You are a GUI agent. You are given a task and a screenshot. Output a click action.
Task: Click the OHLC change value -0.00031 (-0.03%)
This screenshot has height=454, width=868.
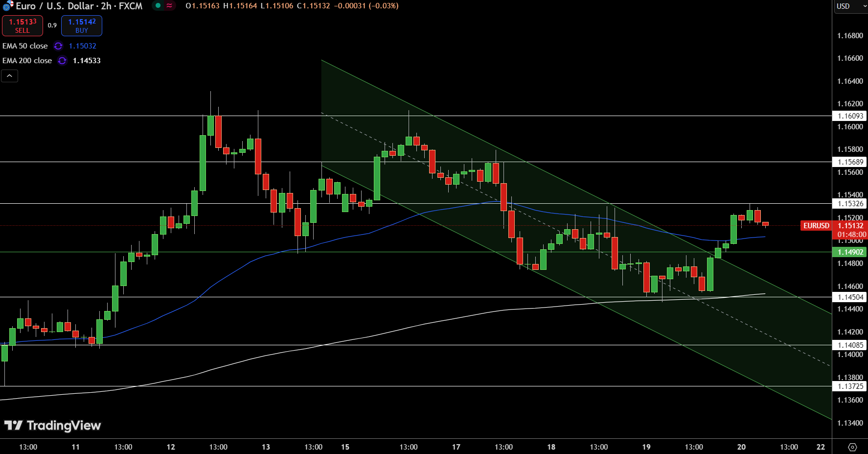point(366,6)
